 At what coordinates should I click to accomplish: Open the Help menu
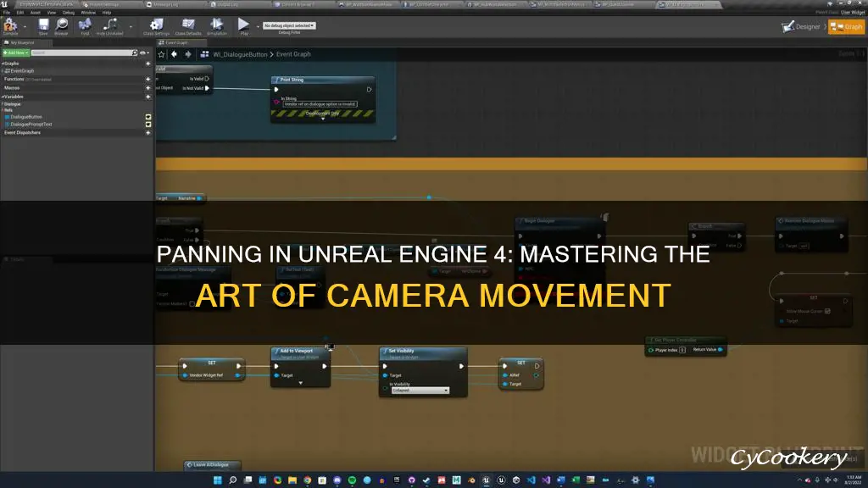point(107,12)
